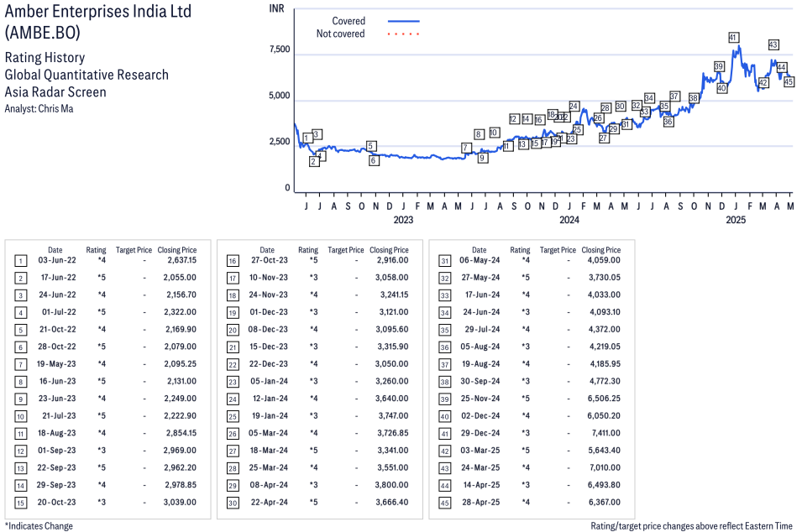Select the date 29-Dec-24
Image resolution: width=802 pixels, height=532 pixels.
tap(480, 433)
